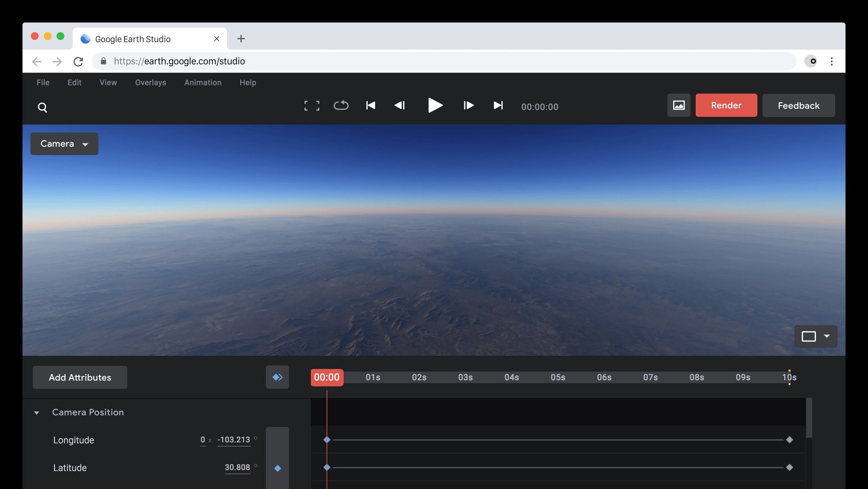Viewport: 868px width, 489px height.
Task: Click the keyframe navigation diamond button
Action: click(277, 377)
